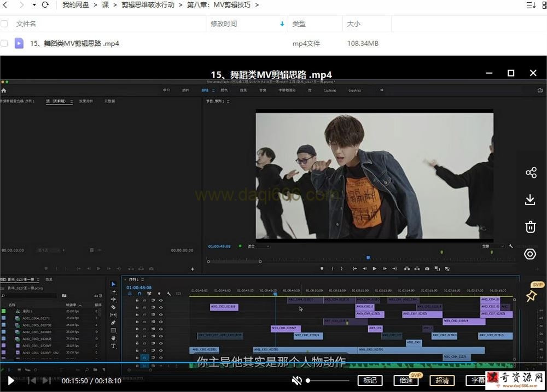547x392 pixels.
Task: Switch to the Graphics workspace tab
Action: [x=354, y=90]
